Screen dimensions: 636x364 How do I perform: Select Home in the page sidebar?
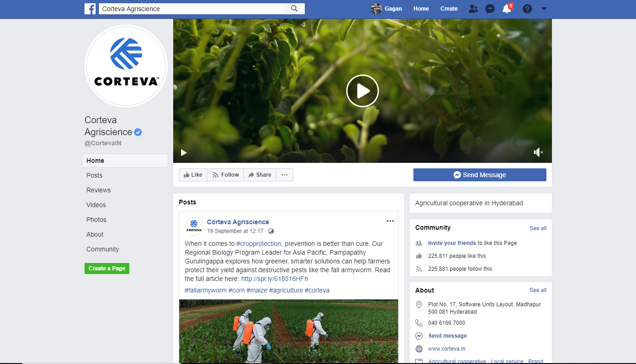pyautogui.click(x=125, y=161)
